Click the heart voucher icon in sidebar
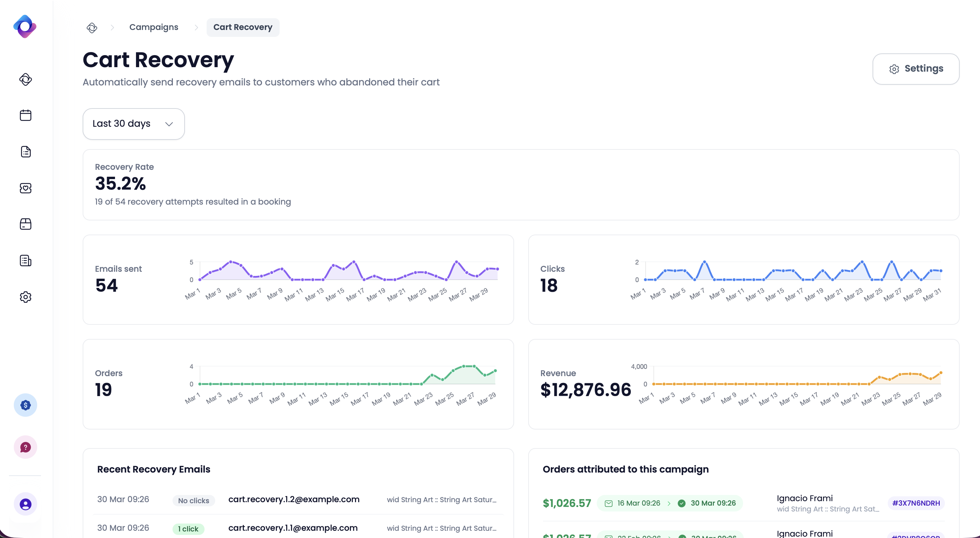The height and width of the screenshot is (538, 980). pyautogui.click(x=25, y=188)
